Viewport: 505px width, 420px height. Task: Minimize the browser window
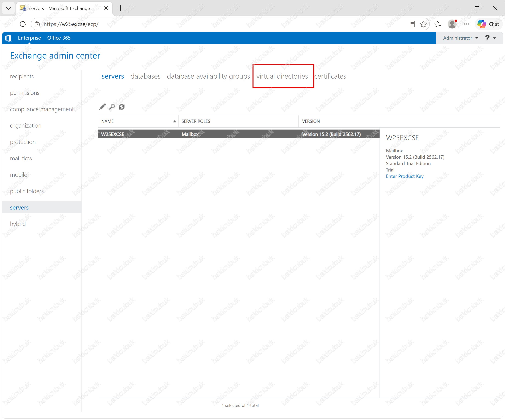459,8
